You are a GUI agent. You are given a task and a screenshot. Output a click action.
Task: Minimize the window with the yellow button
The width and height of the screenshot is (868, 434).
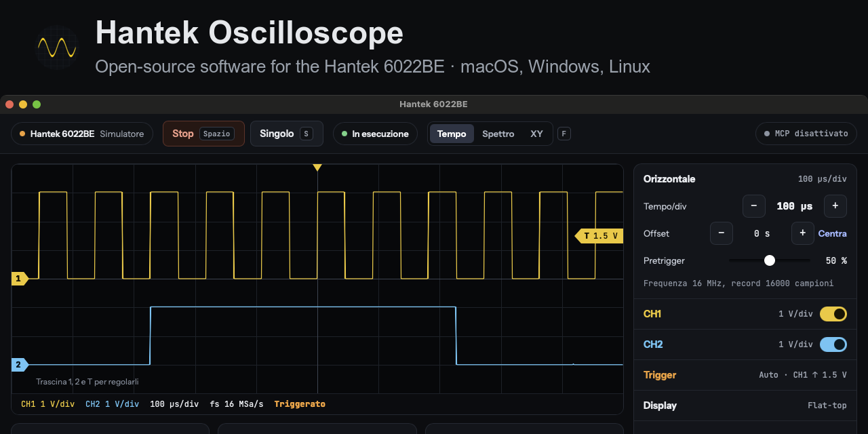23,104
